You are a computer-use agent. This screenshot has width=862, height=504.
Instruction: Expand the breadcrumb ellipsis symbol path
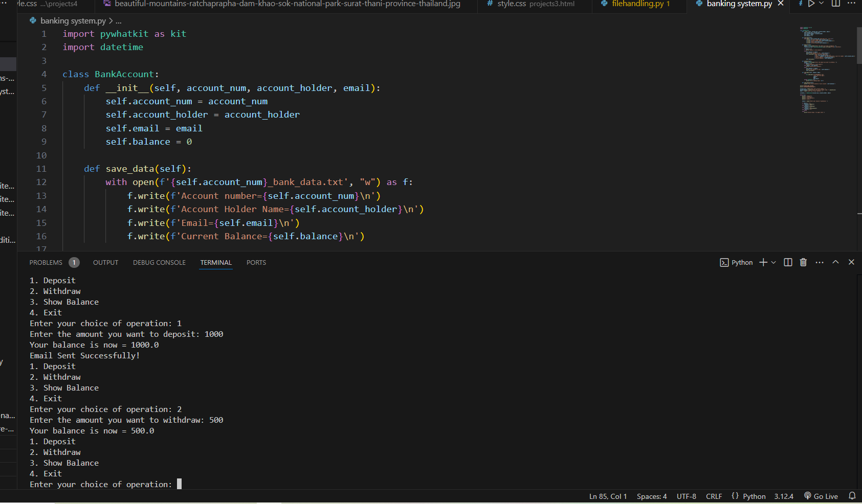click(x=119, y=21)
